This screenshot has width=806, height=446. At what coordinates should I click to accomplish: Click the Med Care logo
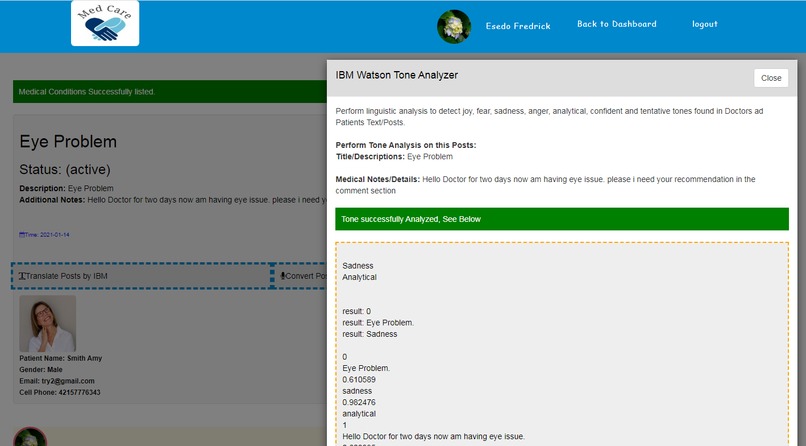(105, 23)
